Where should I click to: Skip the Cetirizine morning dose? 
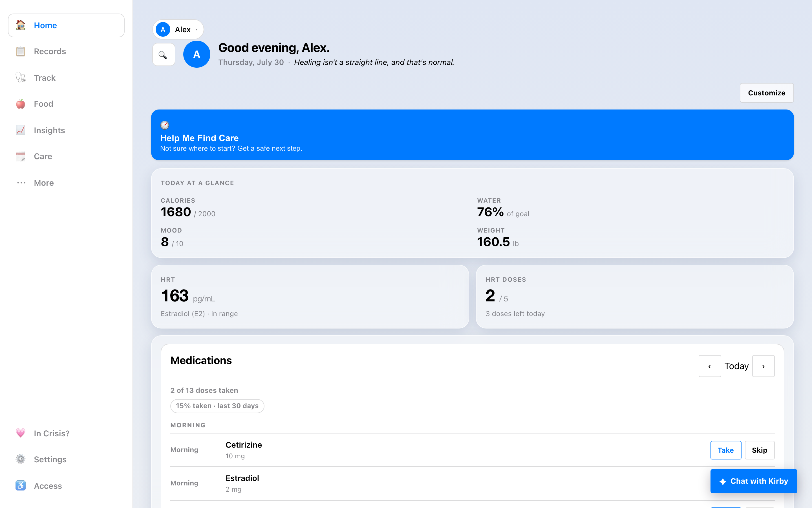(x=759, y=450)
